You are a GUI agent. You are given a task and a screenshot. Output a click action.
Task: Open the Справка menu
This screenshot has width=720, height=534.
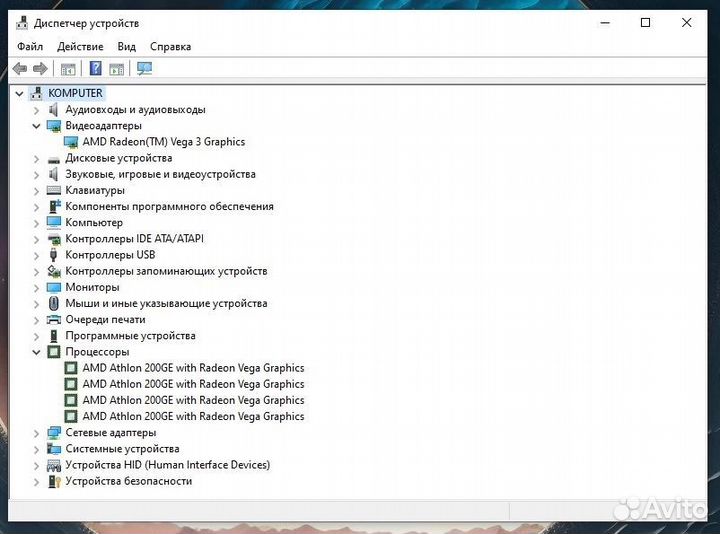[170, 46]
